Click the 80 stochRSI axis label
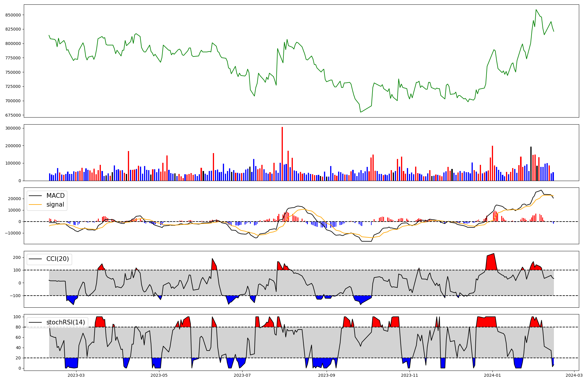The width and height of the screenshot is (588, 382). [19, 327]
